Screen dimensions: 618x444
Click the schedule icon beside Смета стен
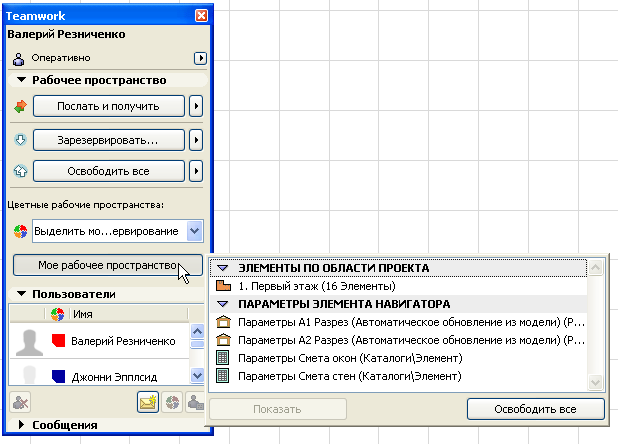click(223, 376)
